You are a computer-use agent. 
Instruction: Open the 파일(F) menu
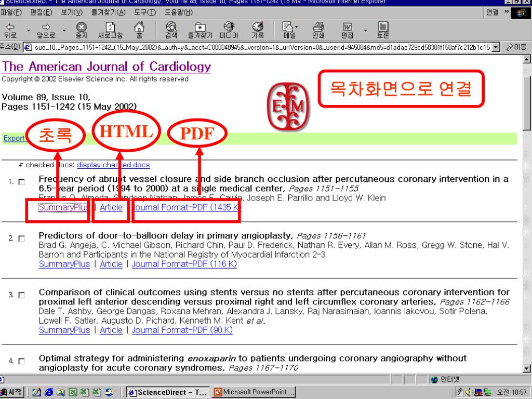pos(11,12)
